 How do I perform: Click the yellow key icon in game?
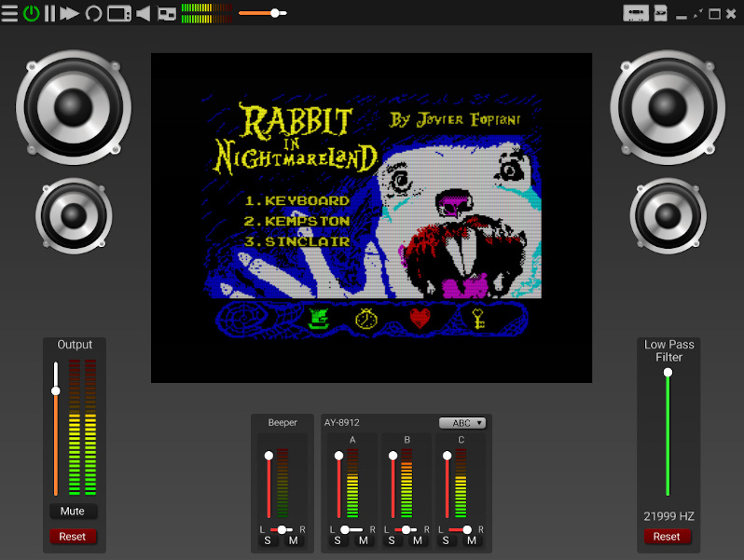click(477, 319)
